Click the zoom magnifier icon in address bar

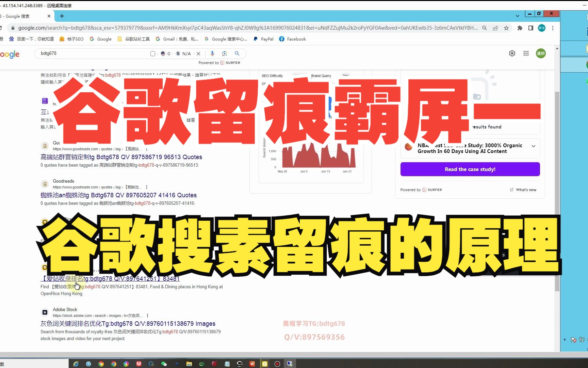point(485,28)
